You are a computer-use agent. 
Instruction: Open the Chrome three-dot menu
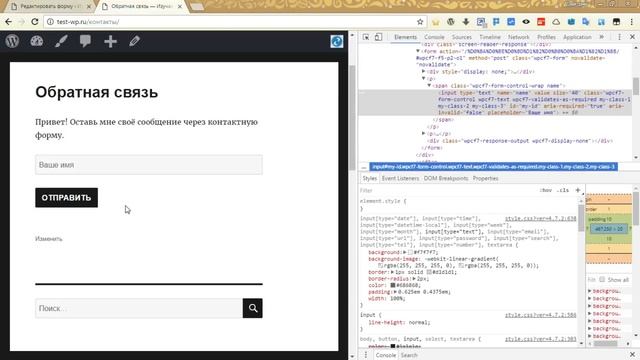point(631,22)
